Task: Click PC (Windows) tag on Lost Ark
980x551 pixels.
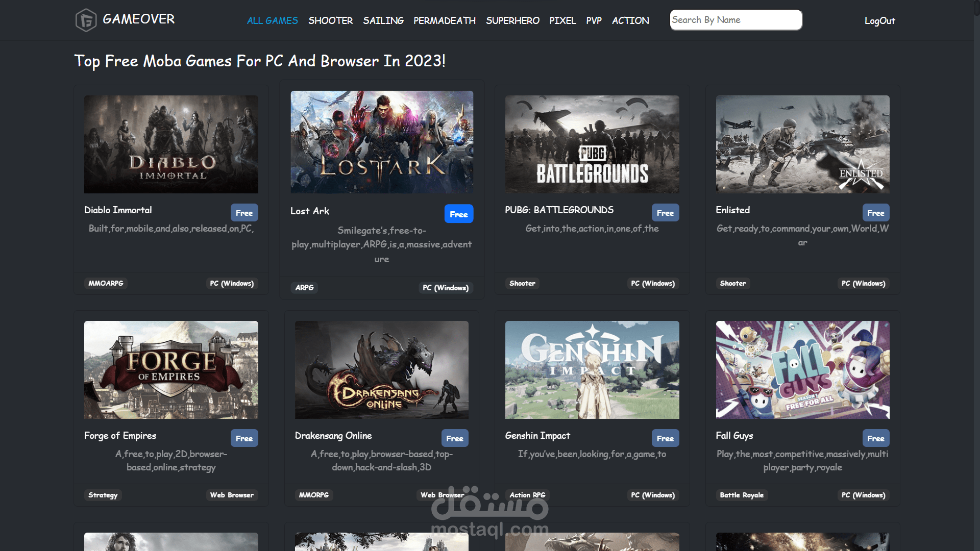Action: click(446, 288)
